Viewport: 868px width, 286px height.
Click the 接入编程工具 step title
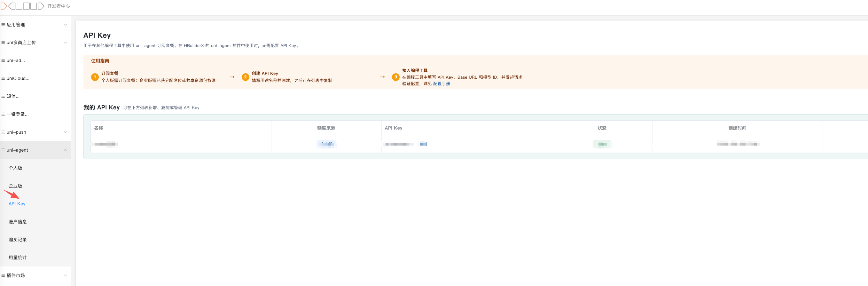pos(415,70)
